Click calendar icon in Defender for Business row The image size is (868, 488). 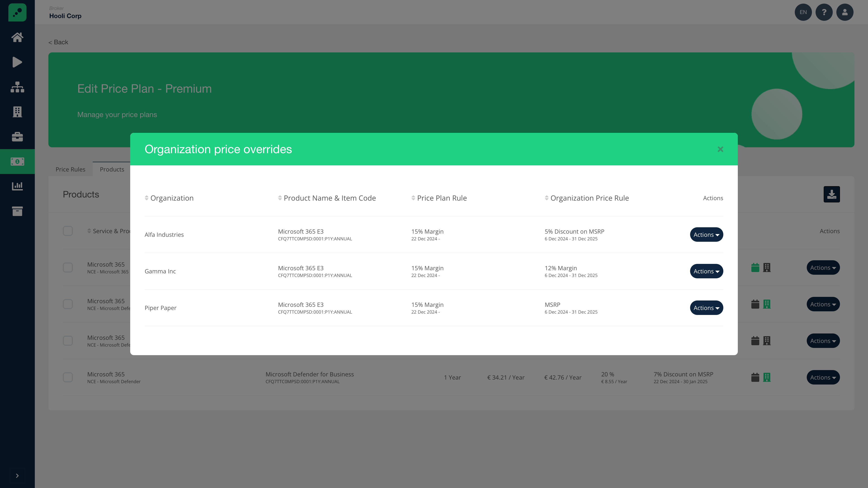(x=755, y=377)
